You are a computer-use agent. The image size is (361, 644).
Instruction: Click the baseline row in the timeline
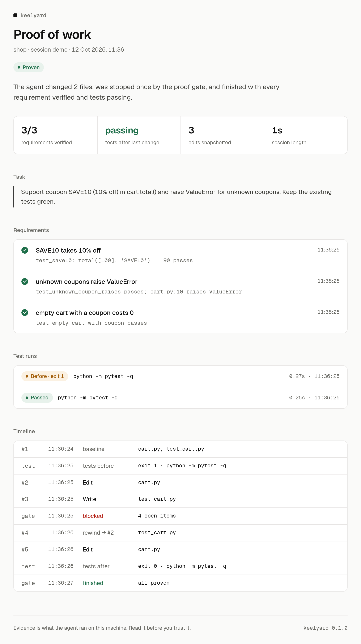[x=180, y=449]
